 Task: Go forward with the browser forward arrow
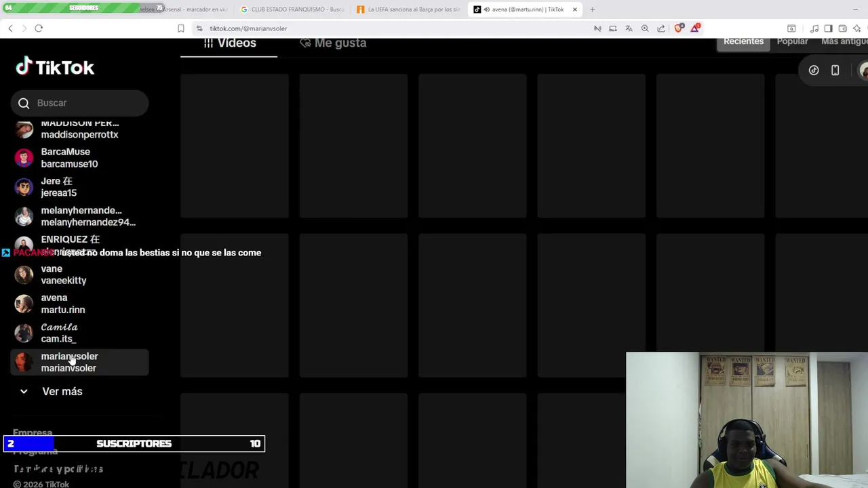[24, 28]
